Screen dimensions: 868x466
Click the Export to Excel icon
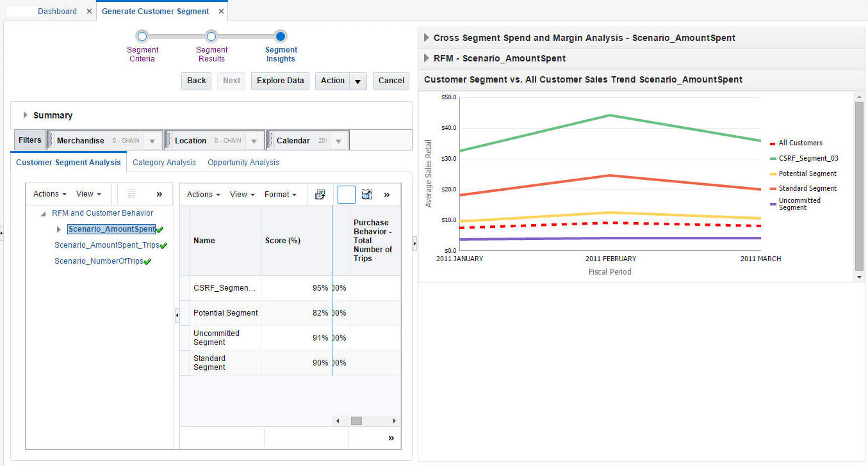320,195
